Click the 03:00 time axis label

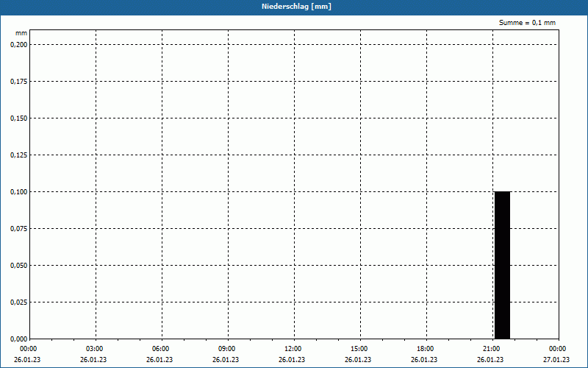95,349
